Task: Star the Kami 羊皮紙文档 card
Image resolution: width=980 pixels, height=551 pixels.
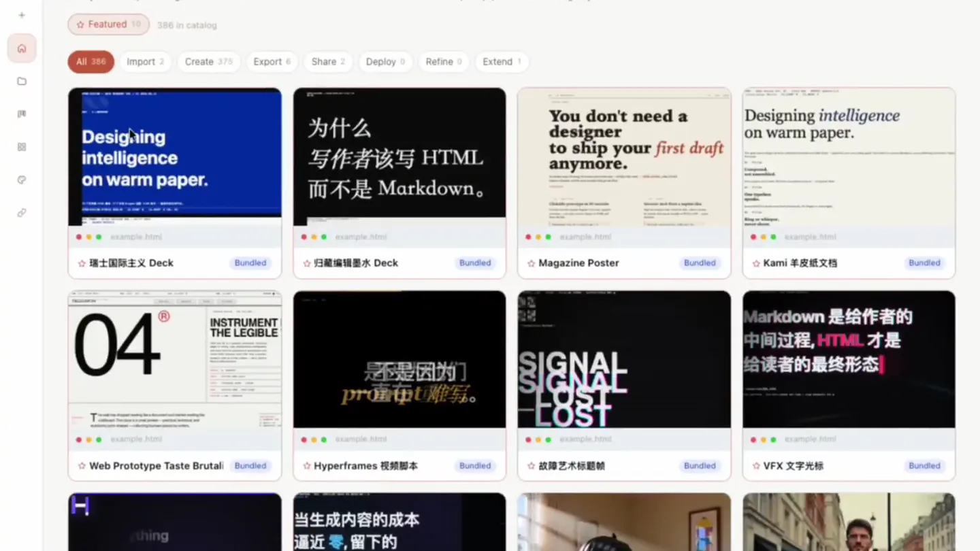Action: coord(756,263)
